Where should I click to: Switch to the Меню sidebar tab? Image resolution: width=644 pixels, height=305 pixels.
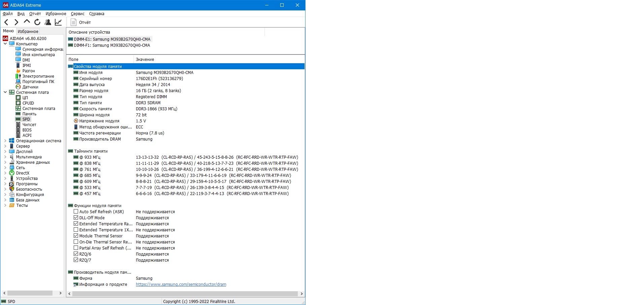[x=8, y=31]
